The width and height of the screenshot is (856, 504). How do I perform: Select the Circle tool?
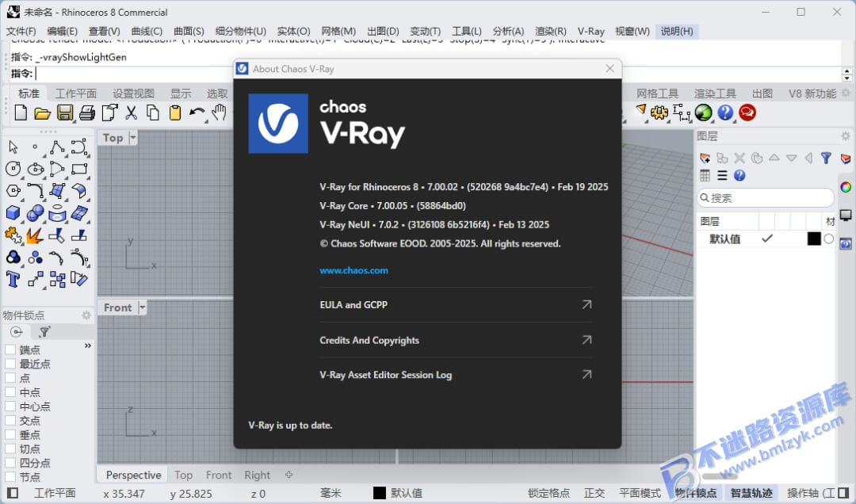coord(13,170)
